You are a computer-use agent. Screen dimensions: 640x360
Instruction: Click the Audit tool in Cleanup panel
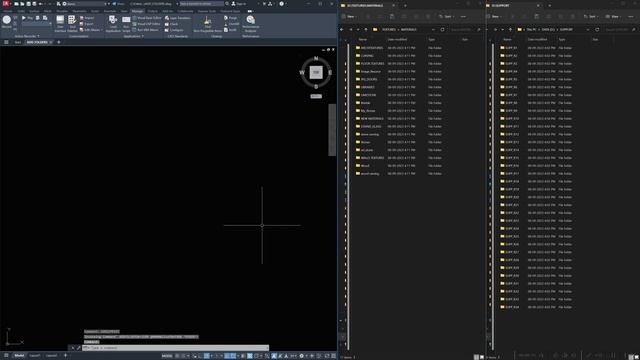pyautogui.click(x=231, y=30)
